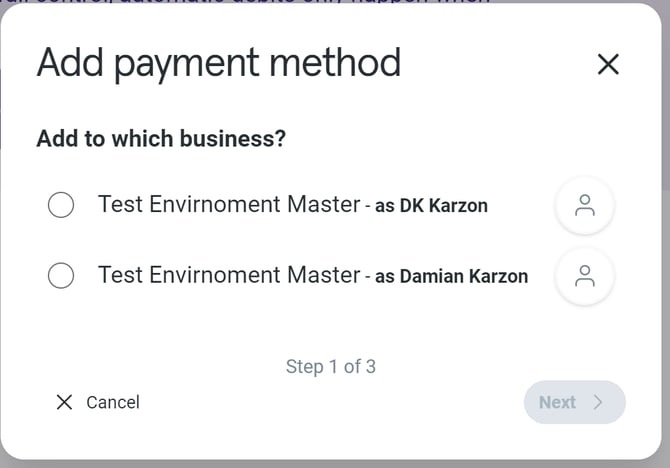Click the Next button label
The image size is (670, 468).
pyautogui.click(x=557, y=402)
